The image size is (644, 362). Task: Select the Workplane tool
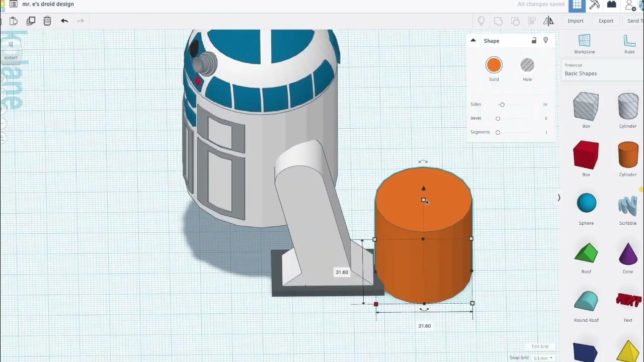[x=584, y=44]
